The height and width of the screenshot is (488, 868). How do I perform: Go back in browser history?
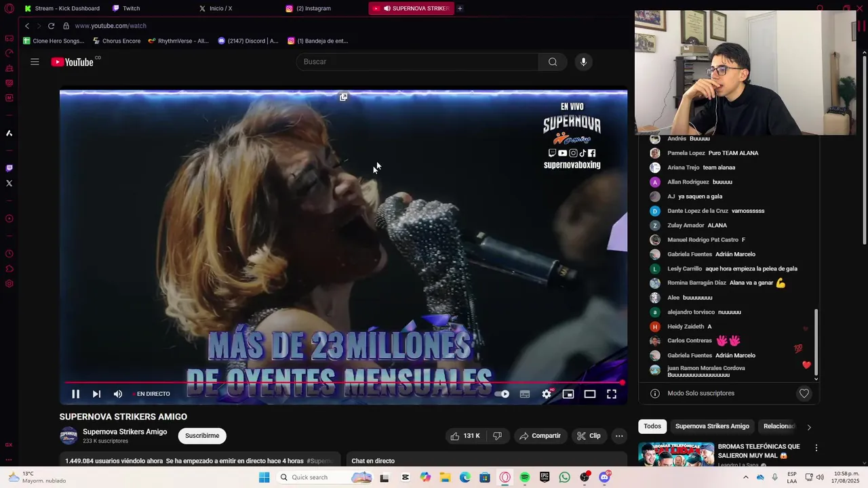click(27, 26)
